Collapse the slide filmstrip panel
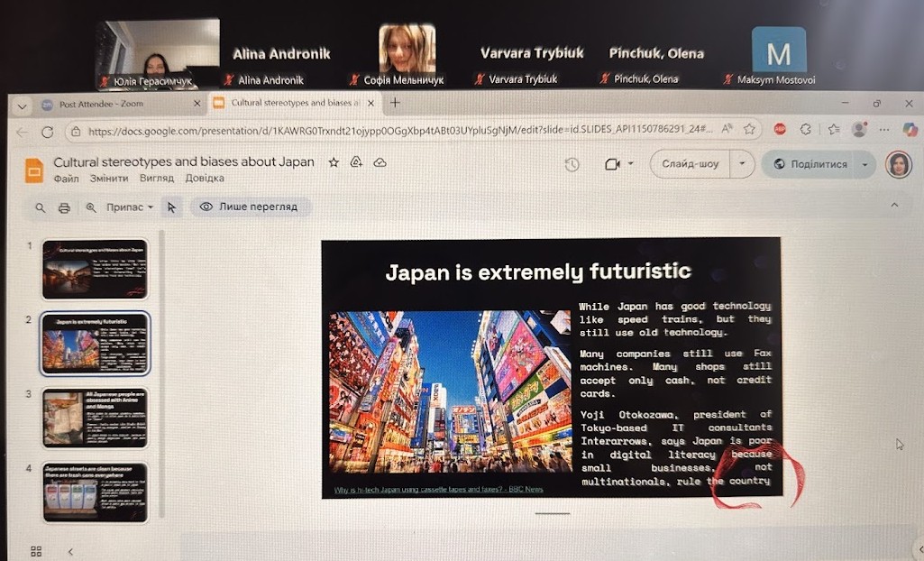 pos(70,551)
